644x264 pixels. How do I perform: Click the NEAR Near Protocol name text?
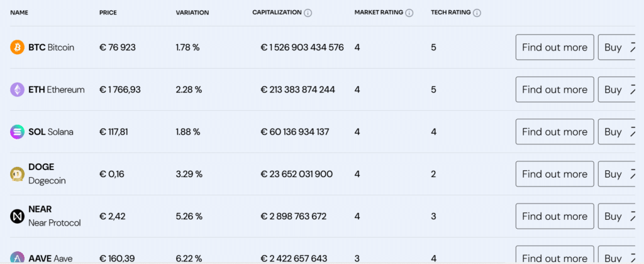click(55, 216)
